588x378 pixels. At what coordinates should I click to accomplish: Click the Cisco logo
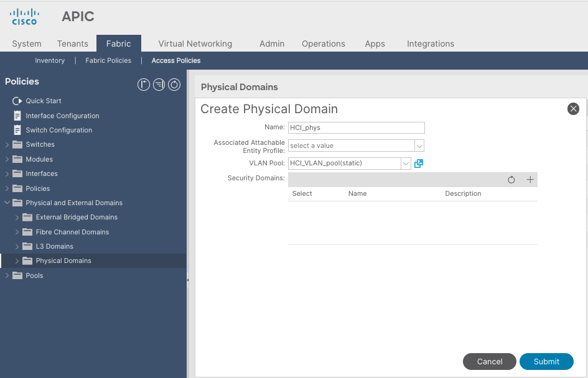tap(24, 17)
